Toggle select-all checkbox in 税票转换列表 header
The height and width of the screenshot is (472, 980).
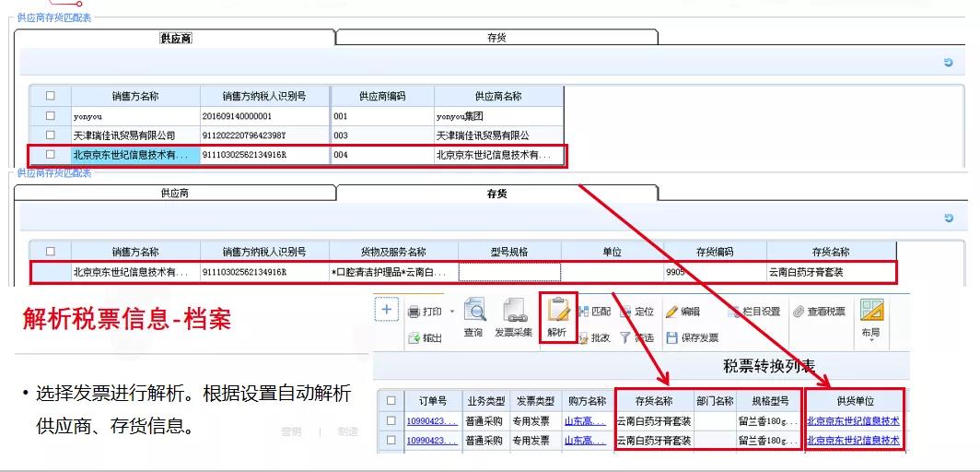tap(392, 401)
